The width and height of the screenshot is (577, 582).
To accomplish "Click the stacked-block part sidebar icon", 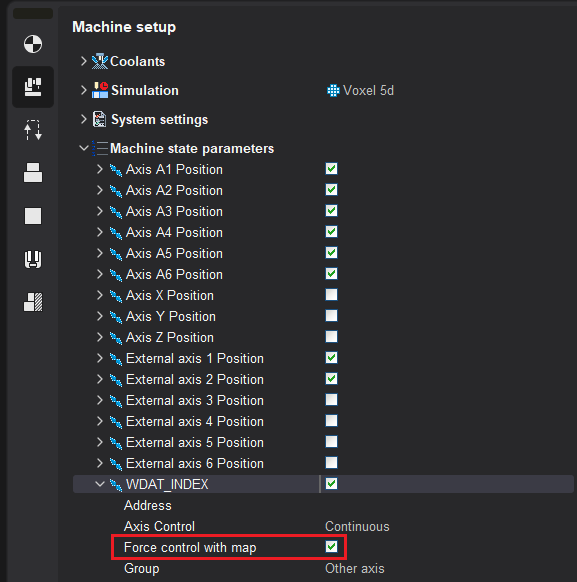I will (33, 173).
